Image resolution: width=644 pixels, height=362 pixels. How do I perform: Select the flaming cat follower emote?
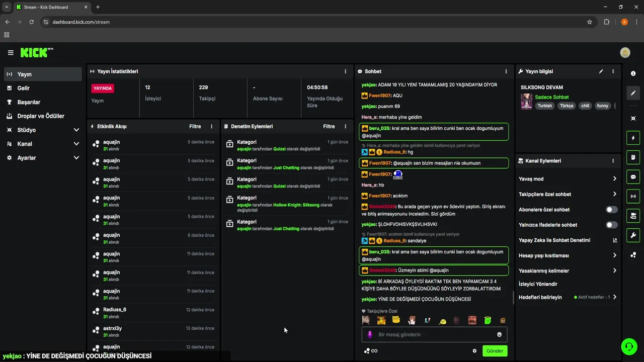[x=381, y=320]
